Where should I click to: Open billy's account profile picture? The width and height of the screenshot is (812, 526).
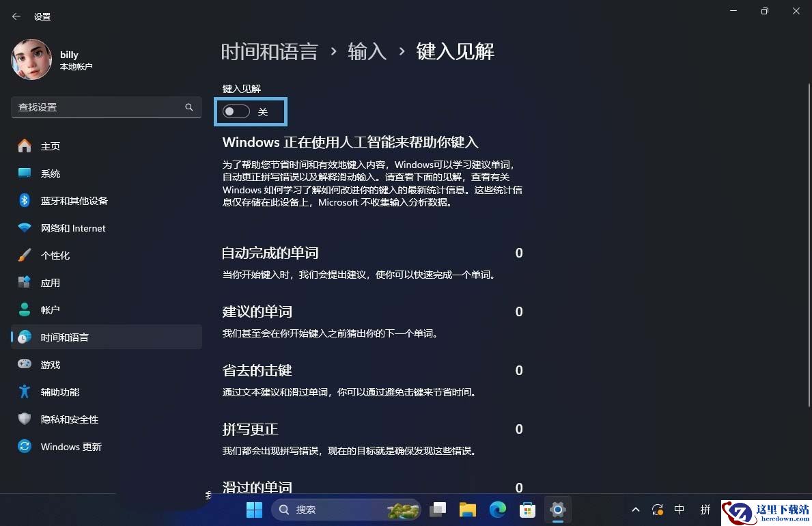(x=31, y=59)
